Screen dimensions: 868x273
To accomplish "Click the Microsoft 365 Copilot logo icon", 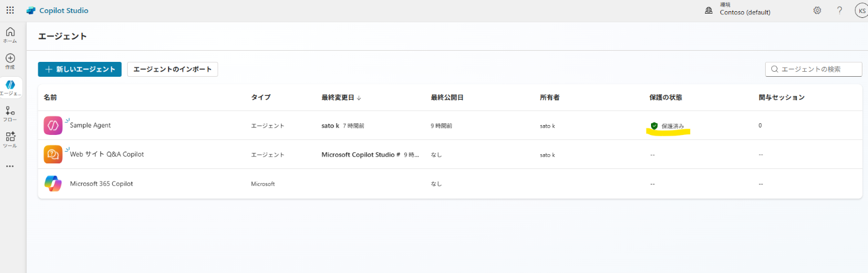I will [x=53, y=184].
